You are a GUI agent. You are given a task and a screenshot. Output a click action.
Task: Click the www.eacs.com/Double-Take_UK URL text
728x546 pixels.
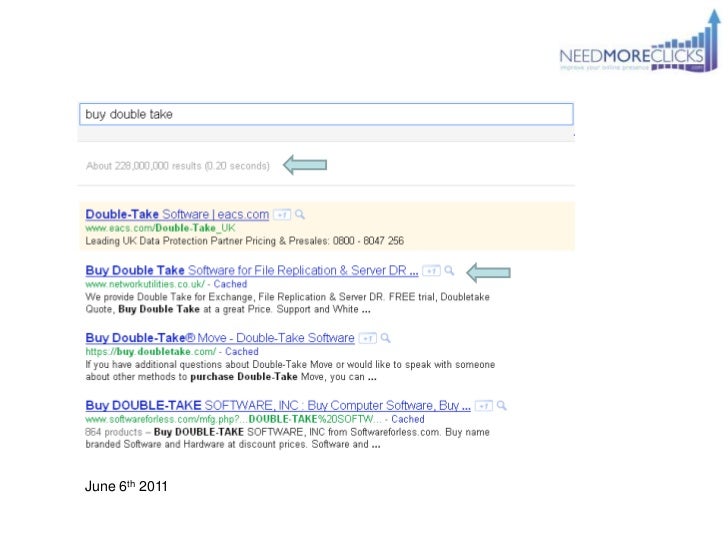tap(160, 228)
